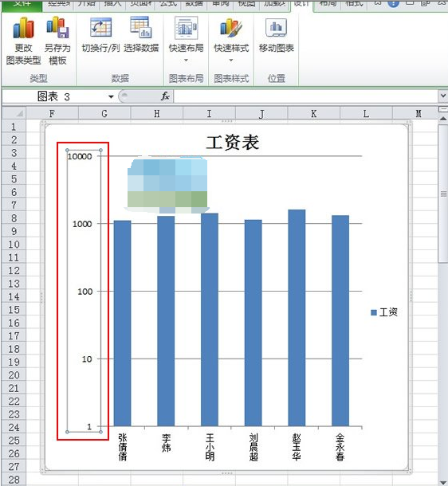Select the bar above 张倩倩

(123, 323)
